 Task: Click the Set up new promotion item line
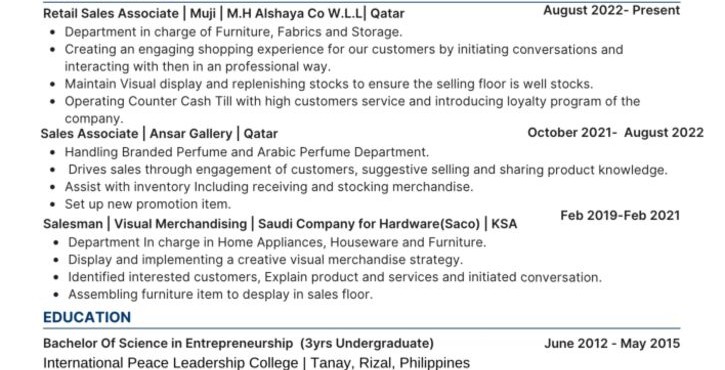click(x=147, y=204)
